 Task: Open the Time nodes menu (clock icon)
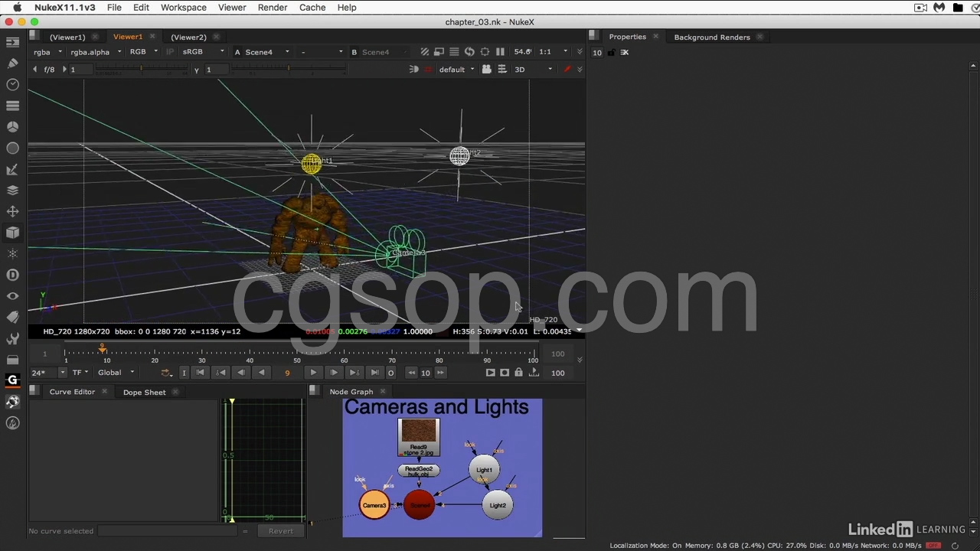coord(12,84)
